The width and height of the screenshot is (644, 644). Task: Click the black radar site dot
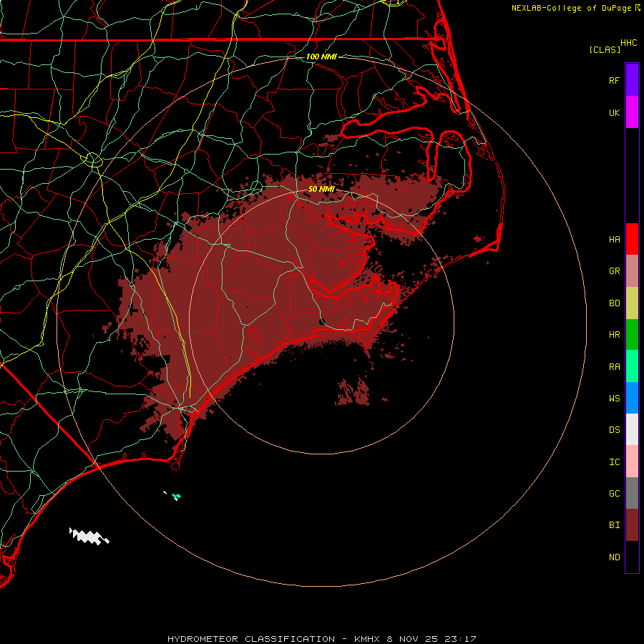(x=322, y=321)
